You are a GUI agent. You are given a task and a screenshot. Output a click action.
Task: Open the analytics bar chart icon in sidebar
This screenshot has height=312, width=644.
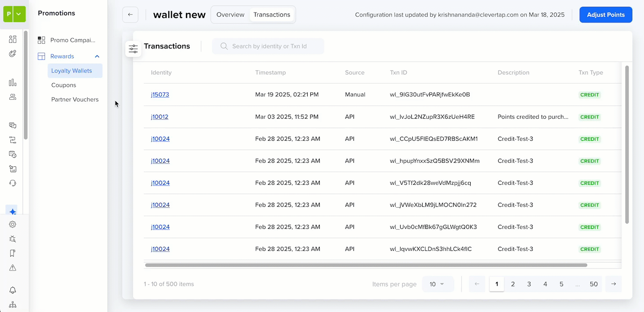tap(13, 82)
